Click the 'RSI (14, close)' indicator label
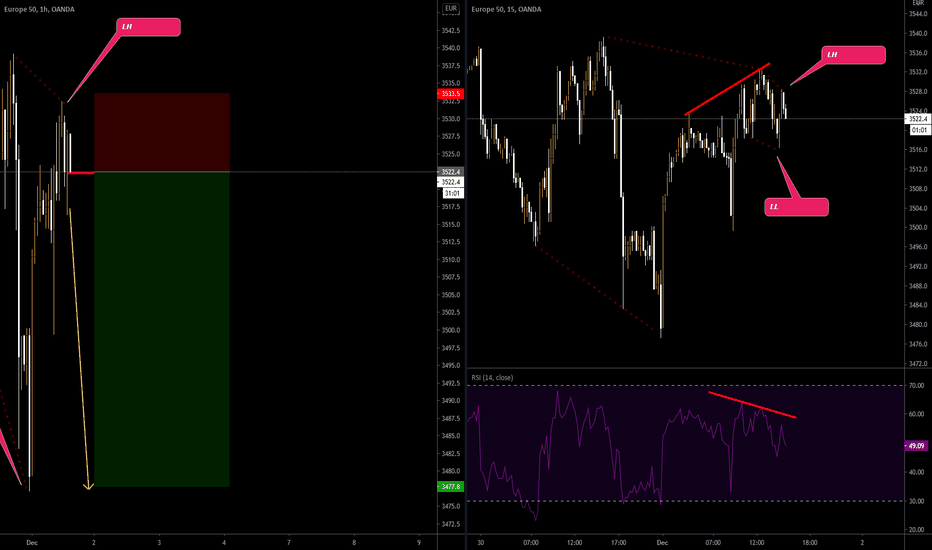The image size is (932, 550). [492, 378]
